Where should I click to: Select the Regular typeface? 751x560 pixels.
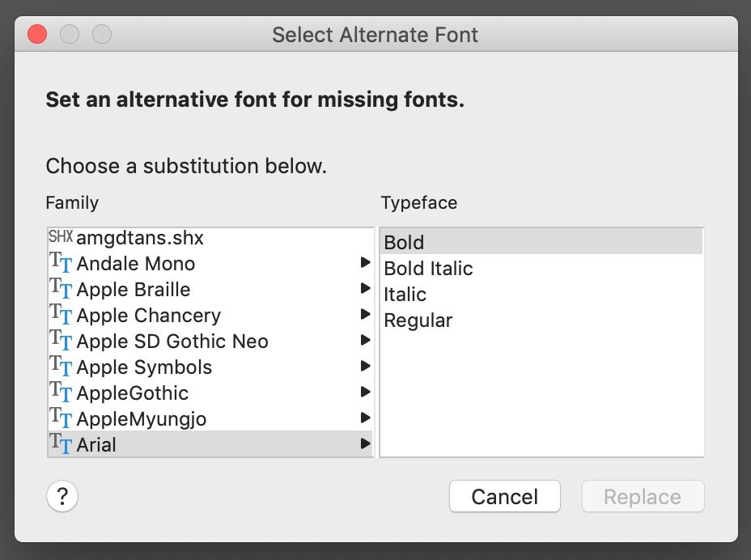[418, 320]
